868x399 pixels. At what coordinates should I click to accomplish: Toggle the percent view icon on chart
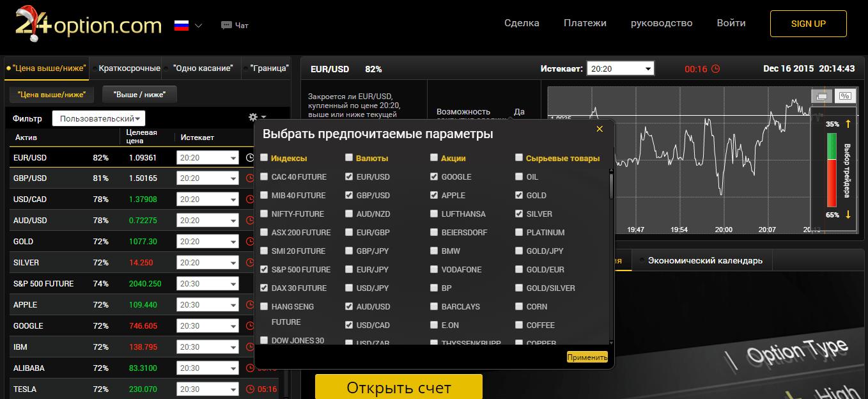(x=845, y=96)
